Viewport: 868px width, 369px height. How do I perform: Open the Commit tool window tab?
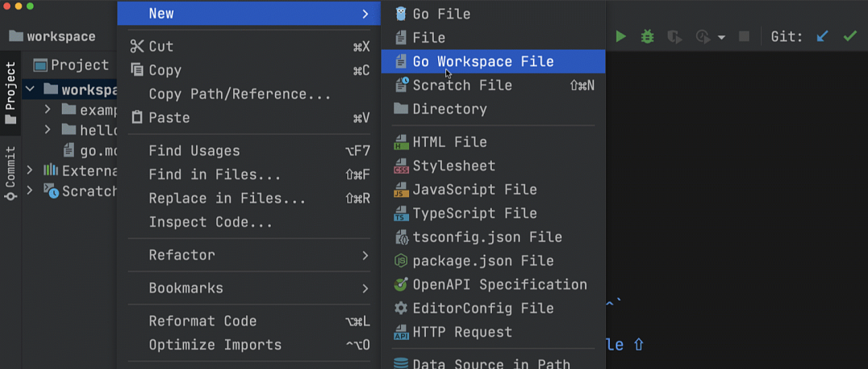10,173
